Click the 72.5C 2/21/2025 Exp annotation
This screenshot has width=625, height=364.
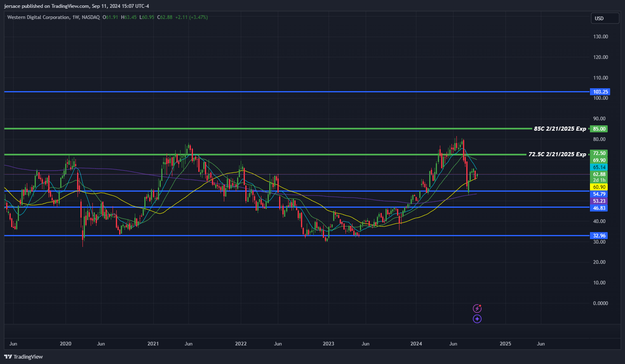click(557, 155)
